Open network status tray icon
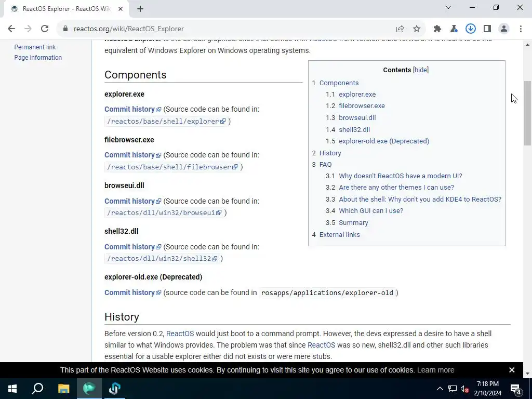532x399 pixels. (453, 389)
